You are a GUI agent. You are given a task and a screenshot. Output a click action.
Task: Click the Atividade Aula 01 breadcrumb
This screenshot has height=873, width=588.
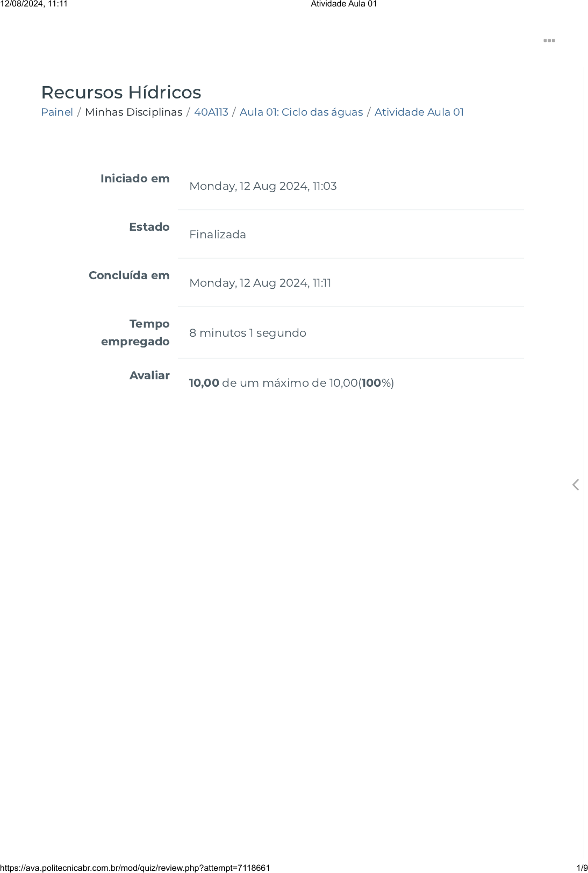419,112
